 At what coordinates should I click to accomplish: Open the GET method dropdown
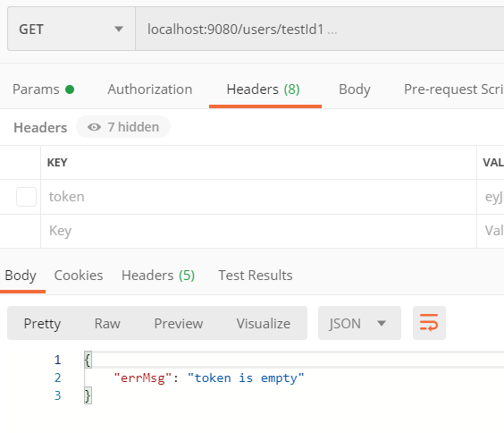pyautogui.click(x=71, y=29)
